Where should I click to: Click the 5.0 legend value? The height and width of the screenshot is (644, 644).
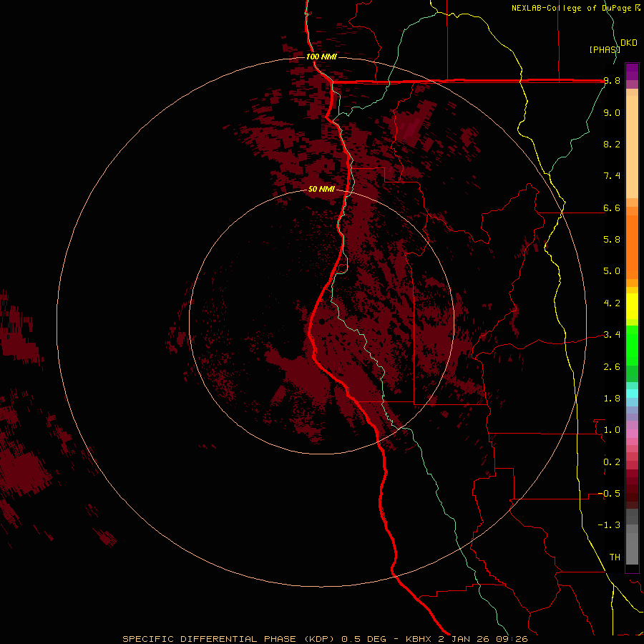(x=612, y=271)
